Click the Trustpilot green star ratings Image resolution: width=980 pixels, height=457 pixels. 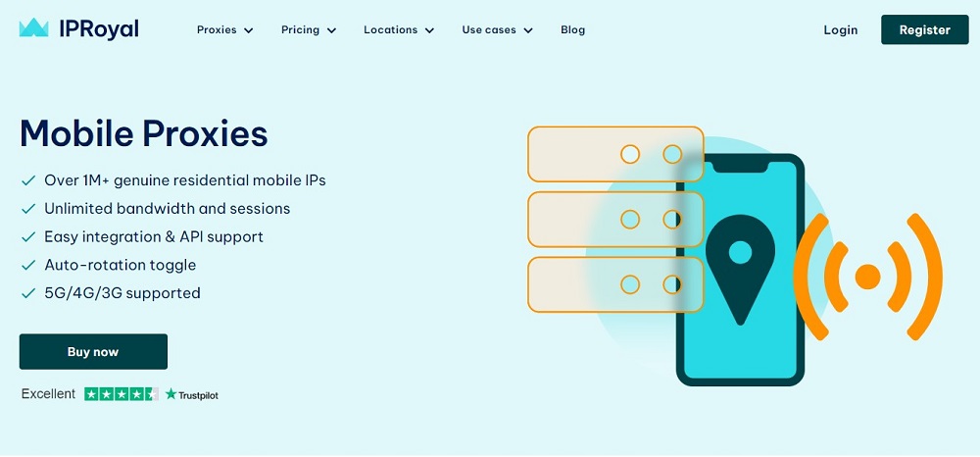(x=122, y=394)
